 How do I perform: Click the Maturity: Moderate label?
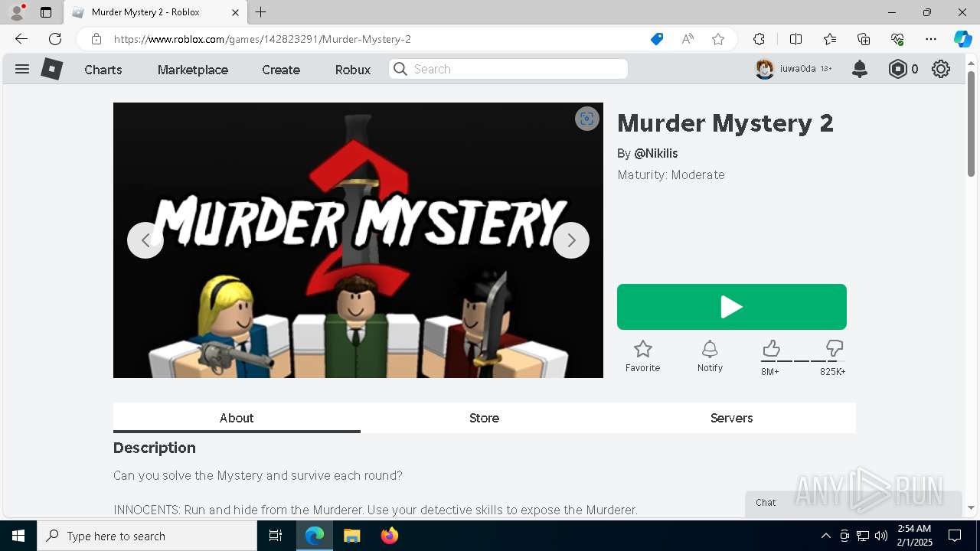click(x=671, y=174)
